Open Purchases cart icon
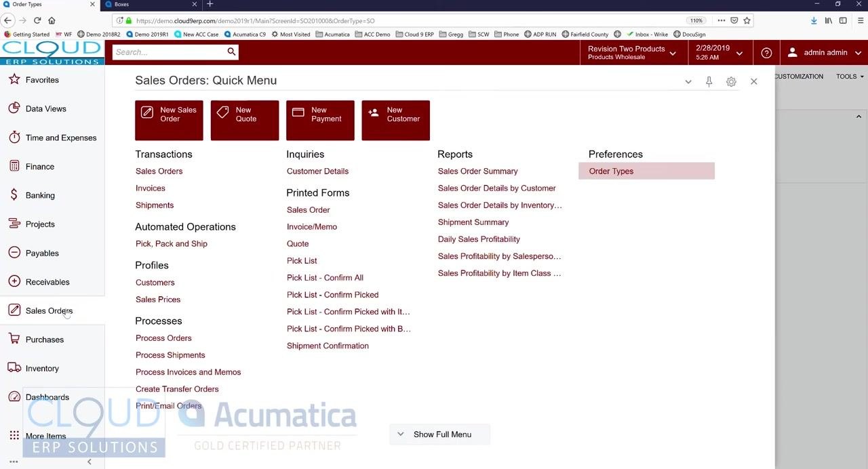868x469 pixels. click(14, 339)
